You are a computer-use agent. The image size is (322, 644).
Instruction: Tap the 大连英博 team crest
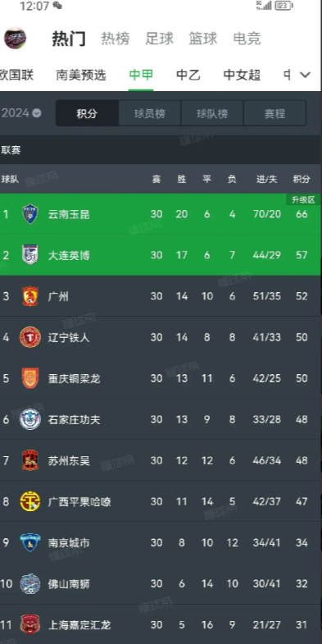[30, 255]
